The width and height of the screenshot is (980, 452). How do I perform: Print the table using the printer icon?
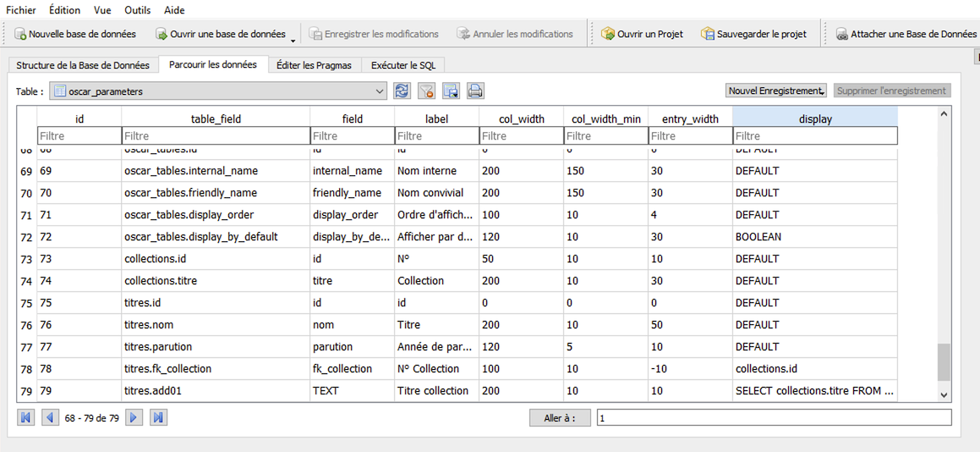coord(475,91)
